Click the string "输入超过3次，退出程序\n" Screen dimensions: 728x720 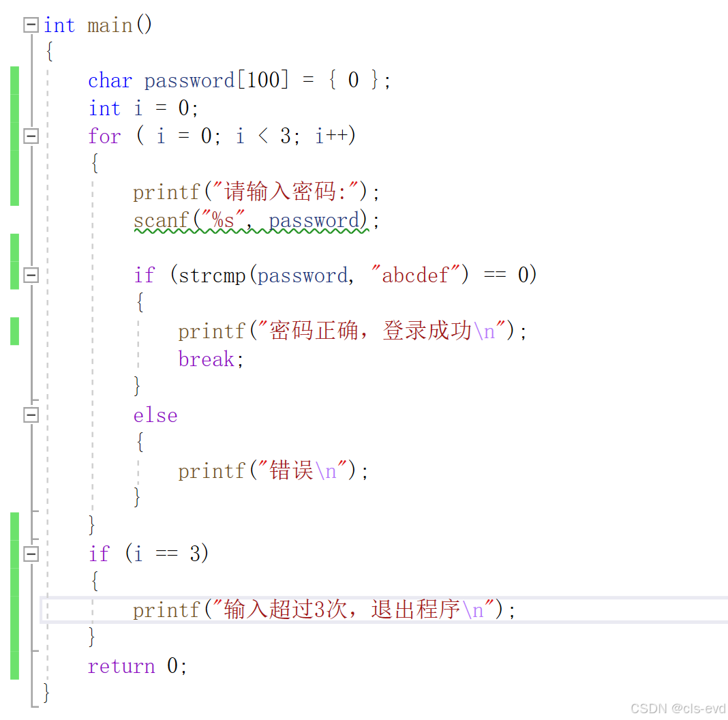click(353, 609)
